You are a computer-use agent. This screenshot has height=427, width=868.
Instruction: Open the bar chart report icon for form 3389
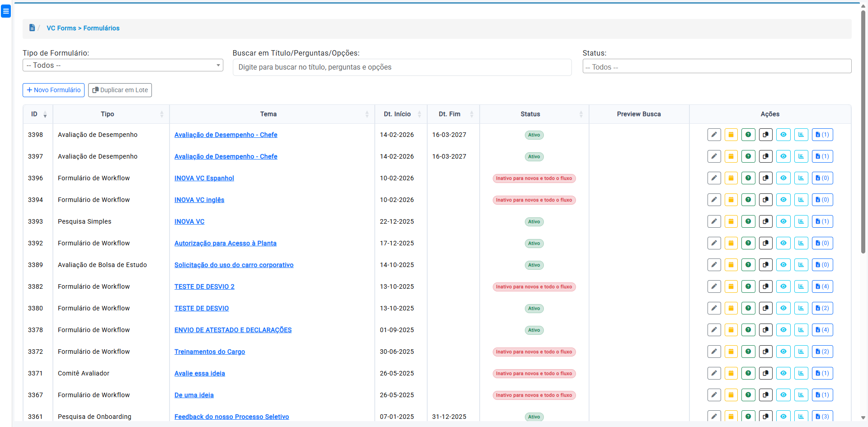pos(801,265)
